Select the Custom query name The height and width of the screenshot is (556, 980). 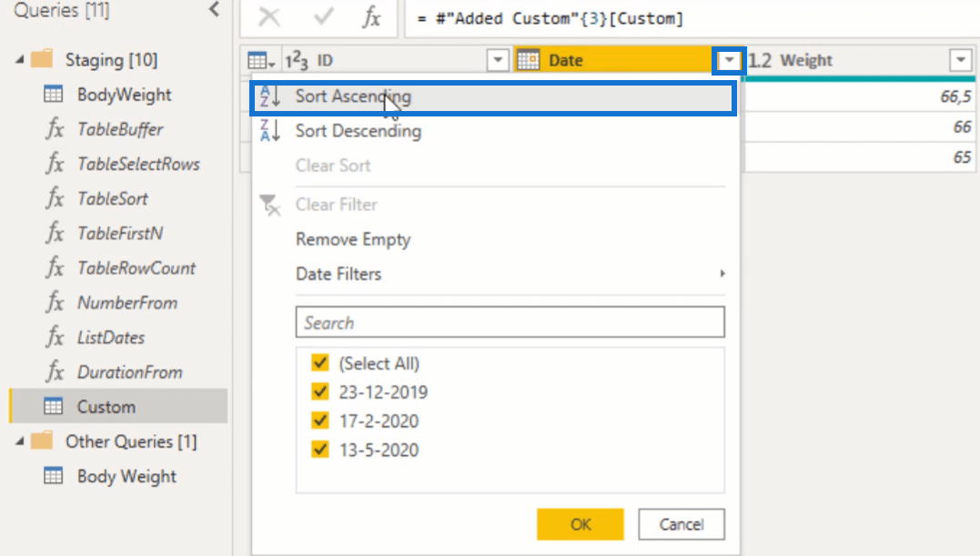point(106,407)
